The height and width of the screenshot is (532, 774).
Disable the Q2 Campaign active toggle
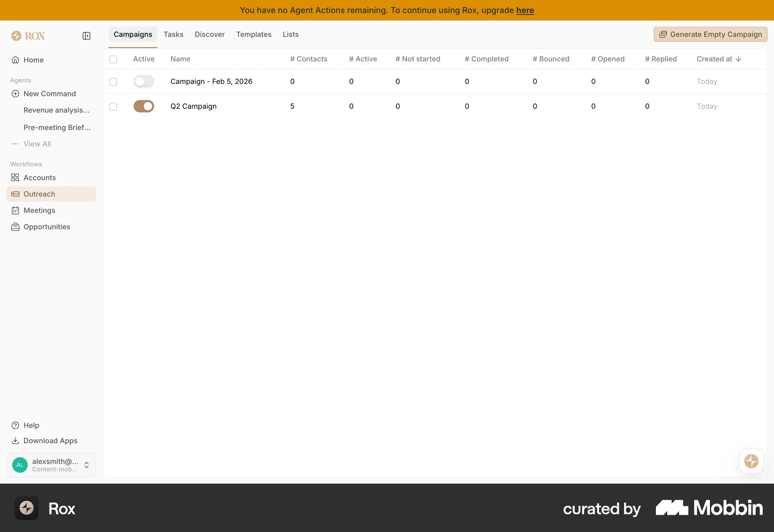click(x=144, y=106)
